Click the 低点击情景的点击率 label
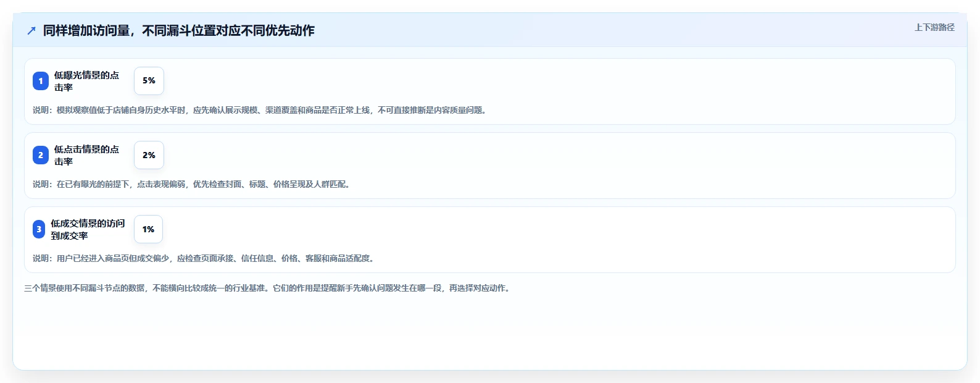This screenshot has width=980, height=383. (86, 155)
